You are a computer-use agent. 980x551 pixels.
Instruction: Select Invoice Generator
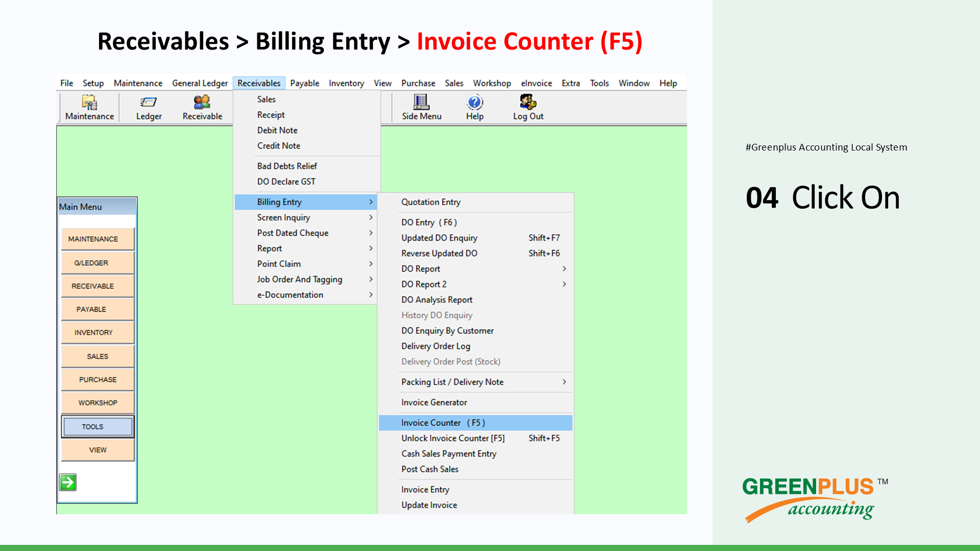(476, 403)
